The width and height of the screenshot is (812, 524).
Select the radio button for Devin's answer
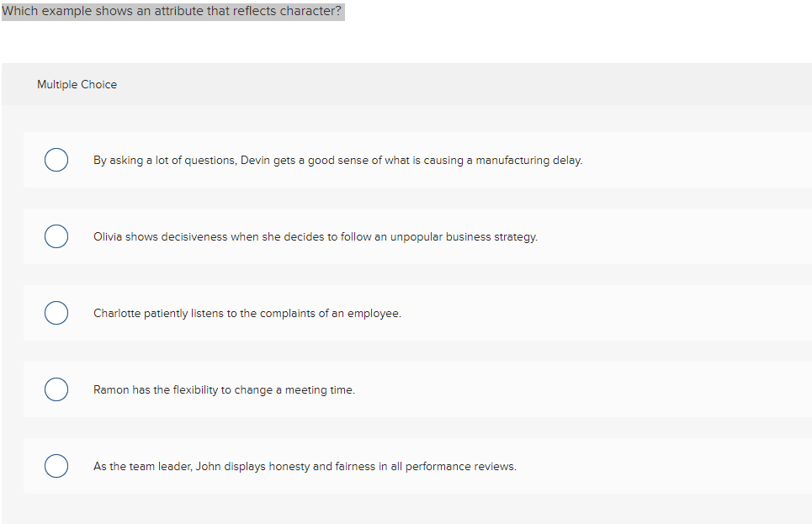[x=56, y=160]
